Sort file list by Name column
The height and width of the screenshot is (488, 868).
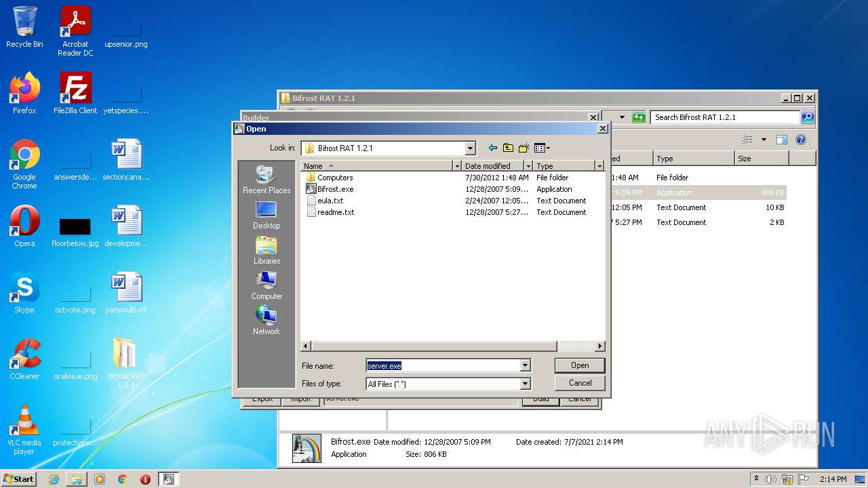[377, 166]
